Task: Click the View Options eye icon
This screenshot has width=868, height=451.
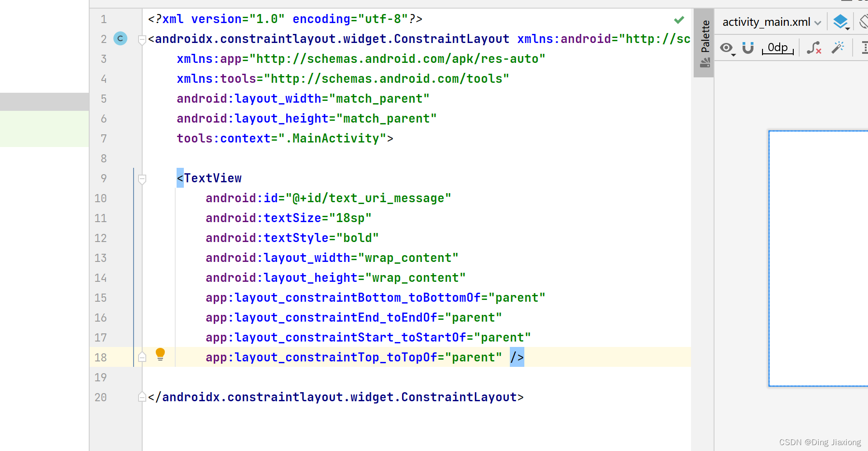Action: point(727,48)
